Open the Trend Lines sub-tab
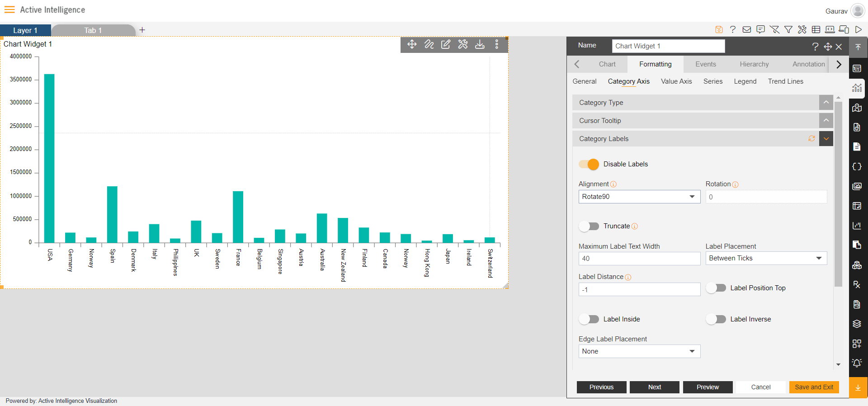The width and height of the screenshot is (868, 406). point(786,81)
